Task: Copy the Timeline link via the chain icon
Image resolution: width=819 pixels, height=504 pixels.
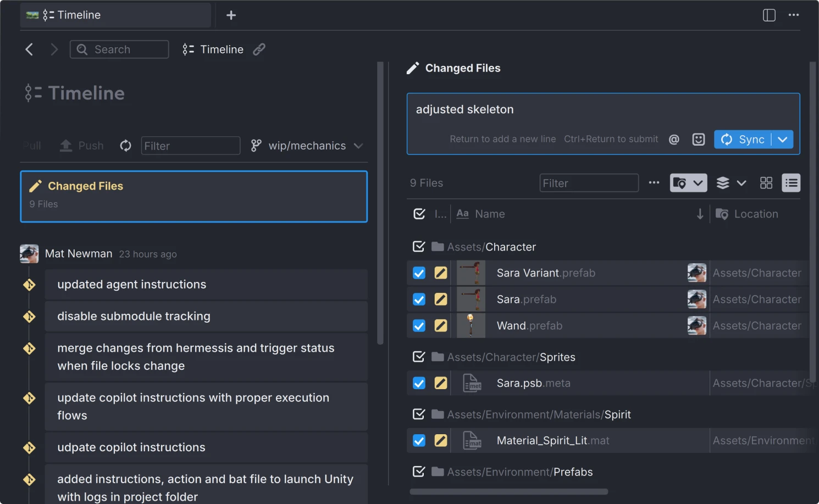Action: pos(259,49)
